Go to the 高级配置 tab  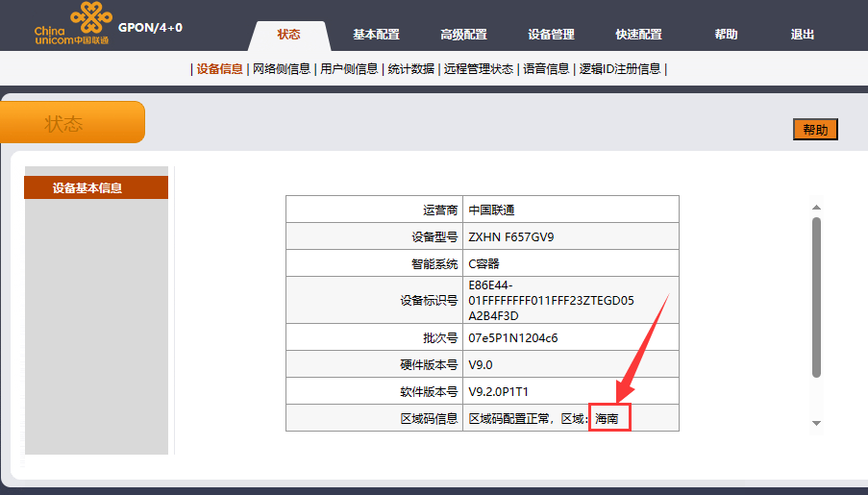click(x=463, y=35)
